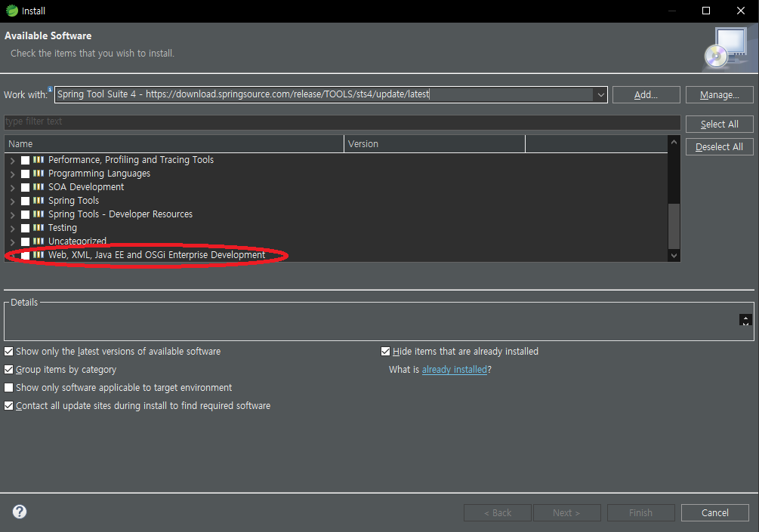
Task: Click the SOA Development category icon
Action: [39, 186]
